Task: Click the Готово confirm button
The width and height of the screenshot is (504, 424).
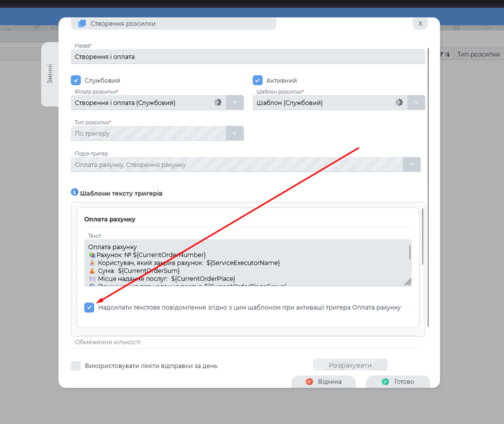Action: [x=397, y=382]
